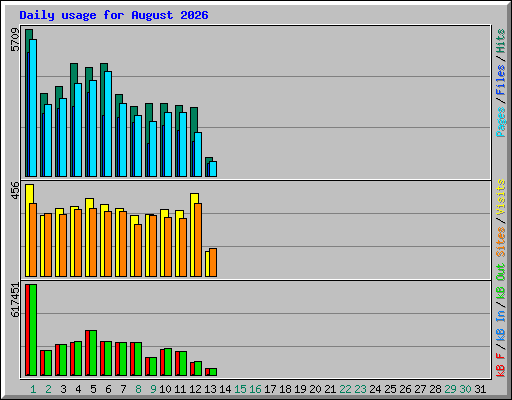Select day 21 on the x-axis
This screenshot has height=400, width=512.
click(x=330, y=389)
